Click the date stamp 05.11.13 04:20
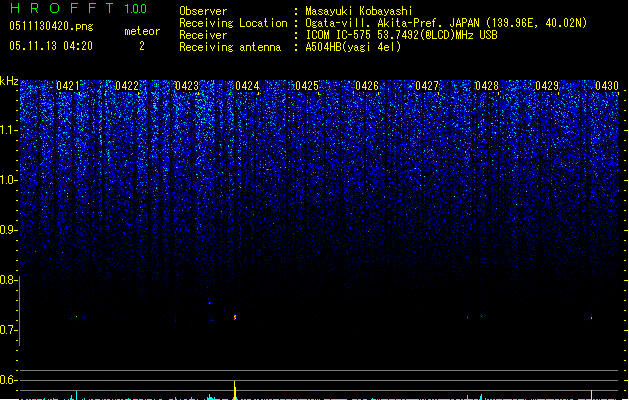 pyautogui.click(x=51, y=46)
